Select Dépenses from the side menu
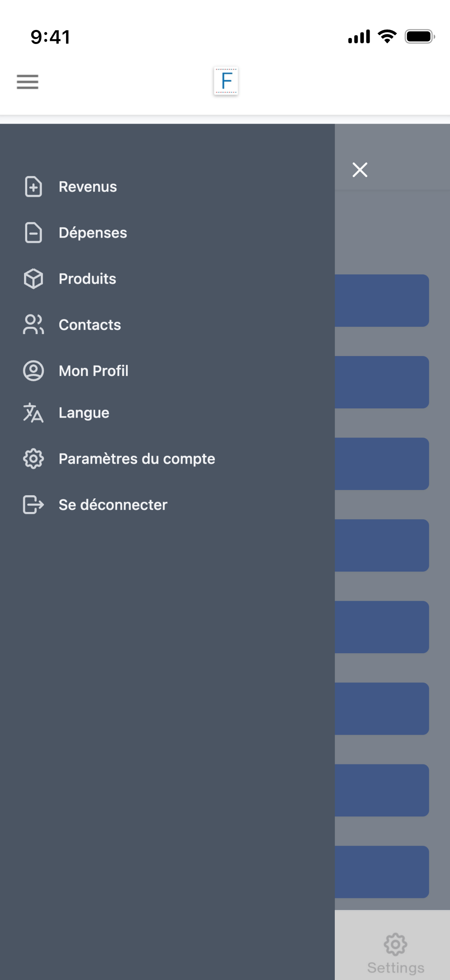 pyautogui.click(x=93, y=233)
